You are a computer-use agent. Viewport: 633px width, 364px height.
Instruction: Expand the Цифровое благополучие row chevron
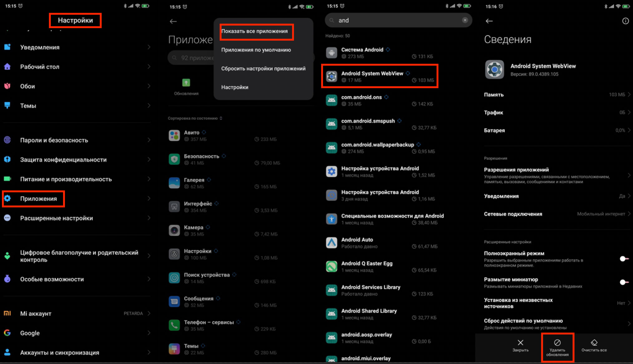(149, 256)
